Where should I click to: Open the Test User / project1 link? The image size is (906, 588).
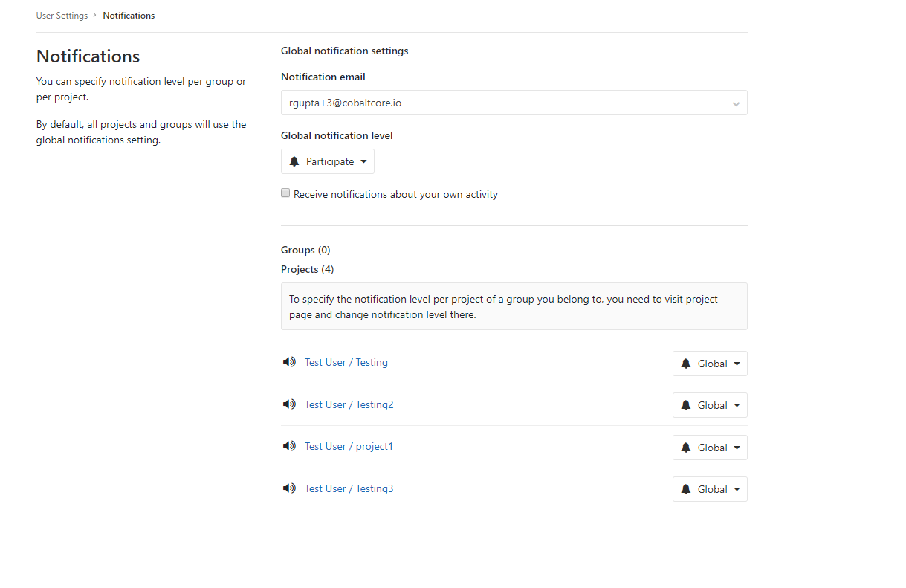(349, 447)
